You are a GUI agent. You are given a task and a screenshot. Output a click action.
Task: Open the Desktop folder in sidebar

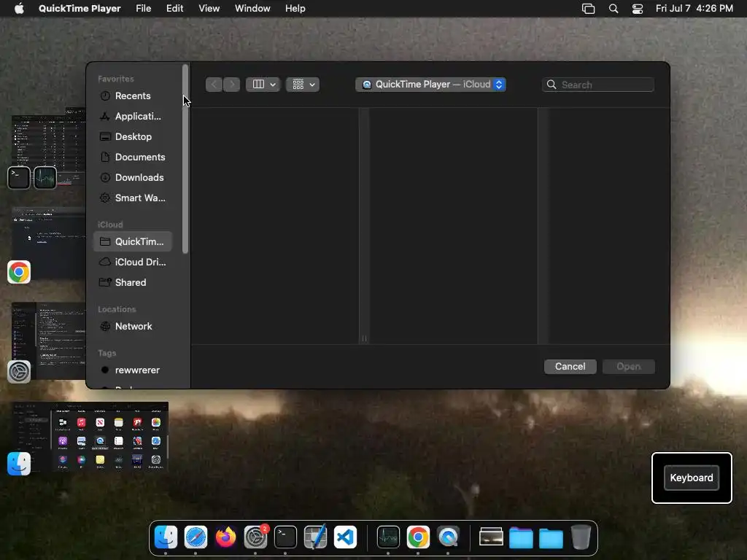(x=133, y=136)
